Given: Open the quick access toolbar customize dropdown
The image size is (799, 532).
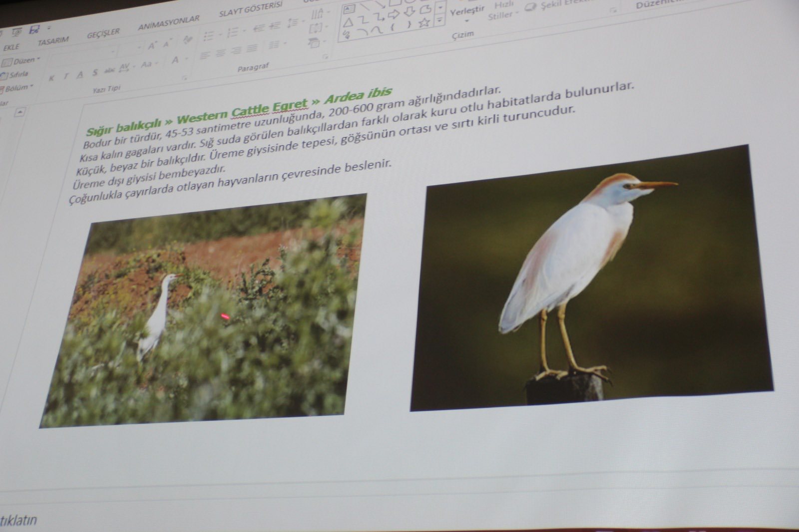Looking at the screenshot, I should [x=49, y=28].
